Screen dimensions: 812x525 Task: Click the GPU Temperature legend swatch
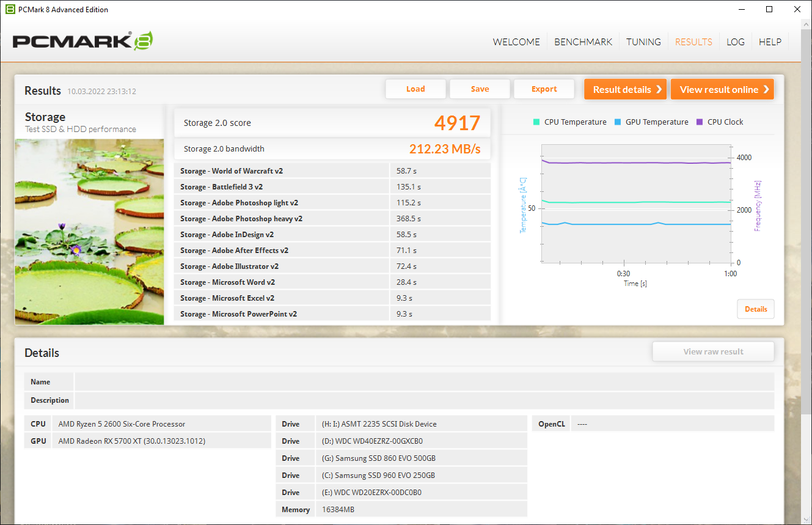(x=618, y=122)
